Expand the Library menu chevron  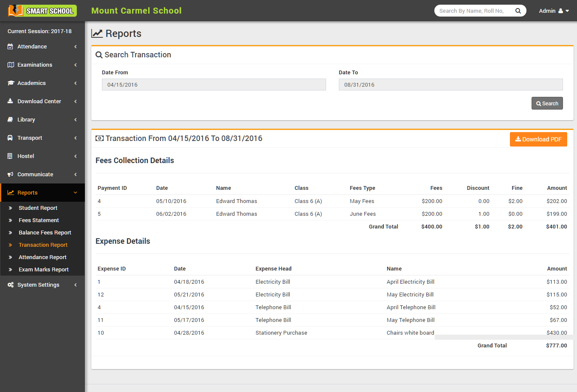click(x=76, y=120)
